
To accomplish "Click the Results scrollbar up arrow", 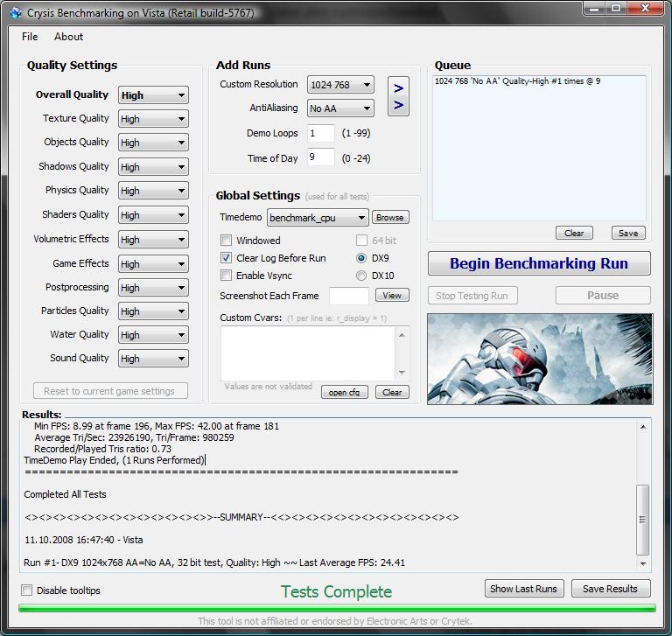I will (x=643, y=426).
